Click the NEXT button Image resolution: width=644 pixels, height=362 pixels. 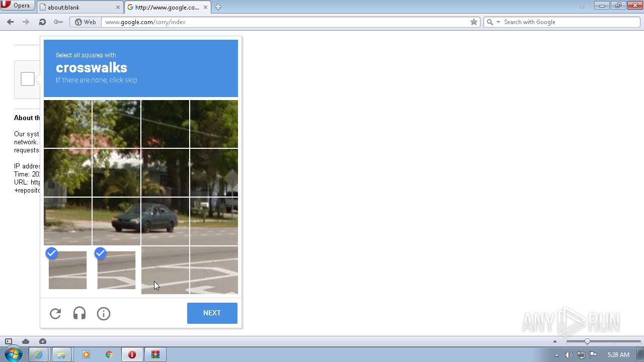click(x=212, y=313)
